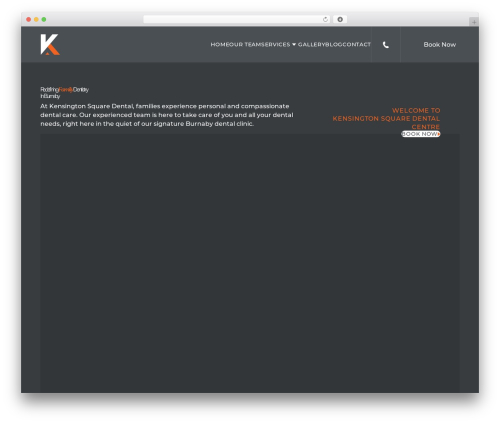This screenshot has height=423, width=500.
Task: Click the small heading above the paragraph
Action: tap(64, 93)
